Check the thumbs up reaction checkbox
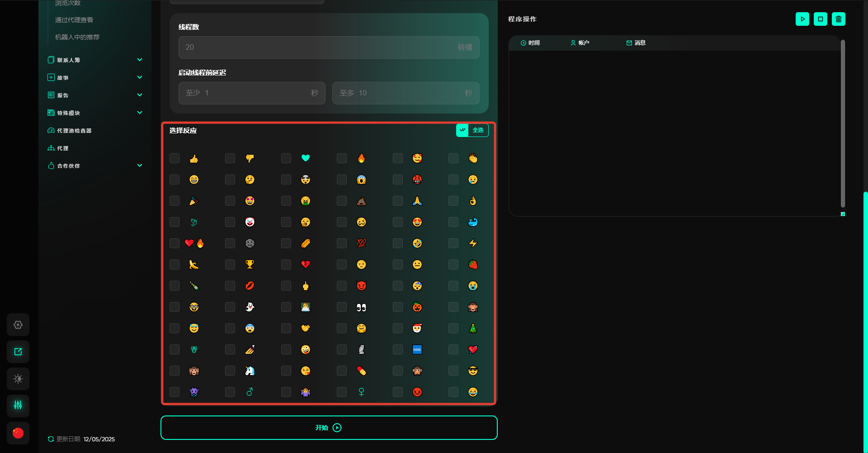Viewport: 868px width, 453px height. click(175, 158)
